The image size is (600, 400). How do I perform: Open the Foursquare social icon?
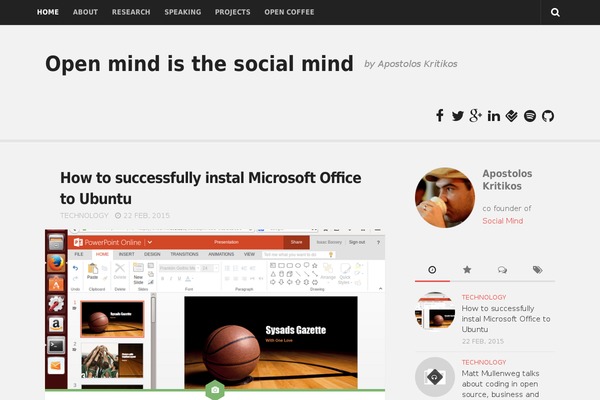pyautogui.click(x=512, y=116)
